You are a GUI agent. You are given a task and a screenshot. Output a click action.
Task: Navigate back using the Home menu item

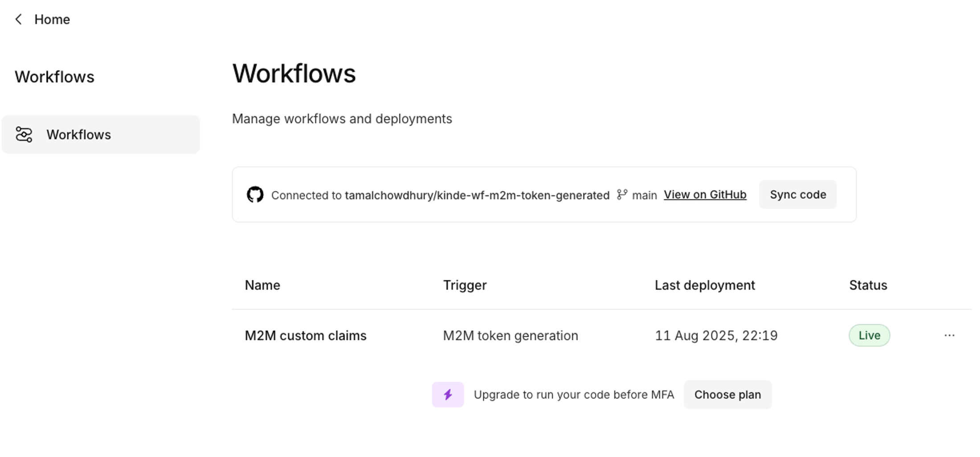52,19
